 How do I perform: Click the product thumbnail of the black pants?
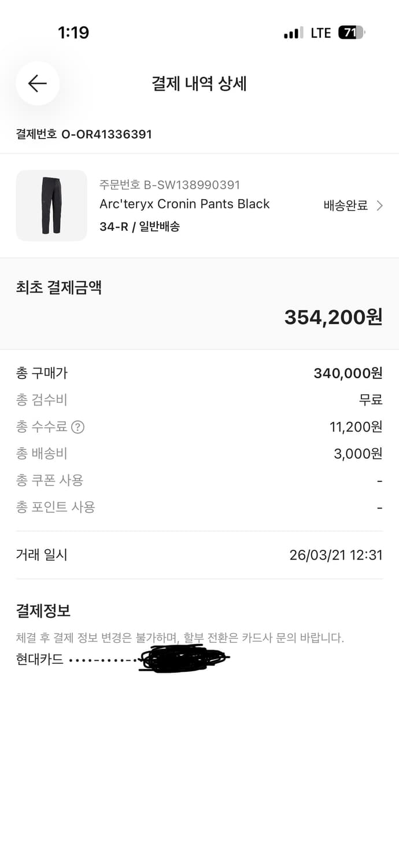pyautogui.click(x=51, y=205)
